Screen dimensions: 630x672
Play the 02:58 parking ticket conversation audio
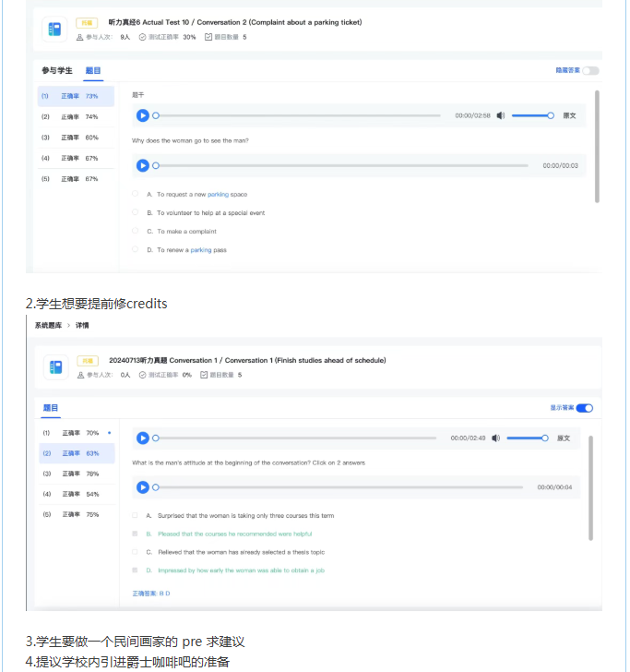click(143, 115)
